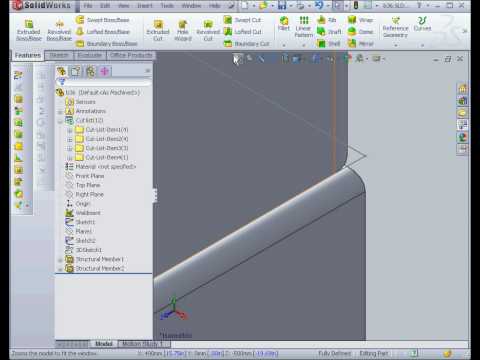This screenshot has height=360, width=480.
Task: Open the Fillet dropdown arrow
Action: pyautogui.click(x=284, y=45)
